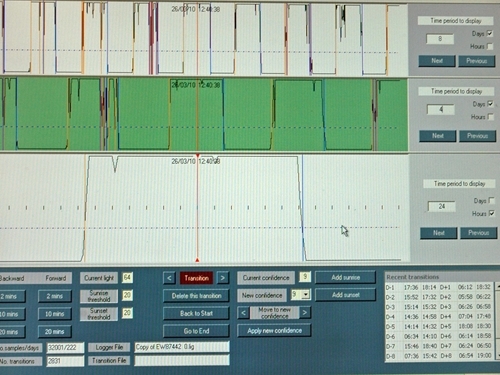Click Apply new confidence button

(x=274, y=330)
